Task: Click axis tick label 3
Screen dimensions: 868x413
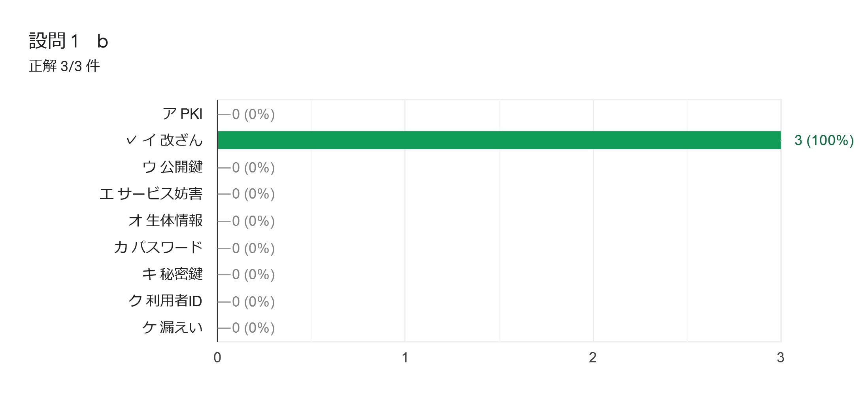Action: (x=780, y=358)
